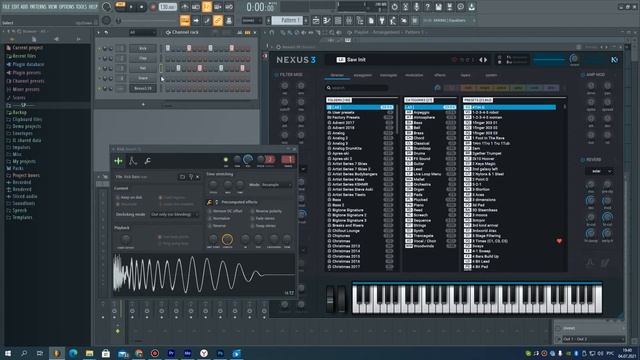Click Nexus search field

pyautogui.click(x=357, y=88)
